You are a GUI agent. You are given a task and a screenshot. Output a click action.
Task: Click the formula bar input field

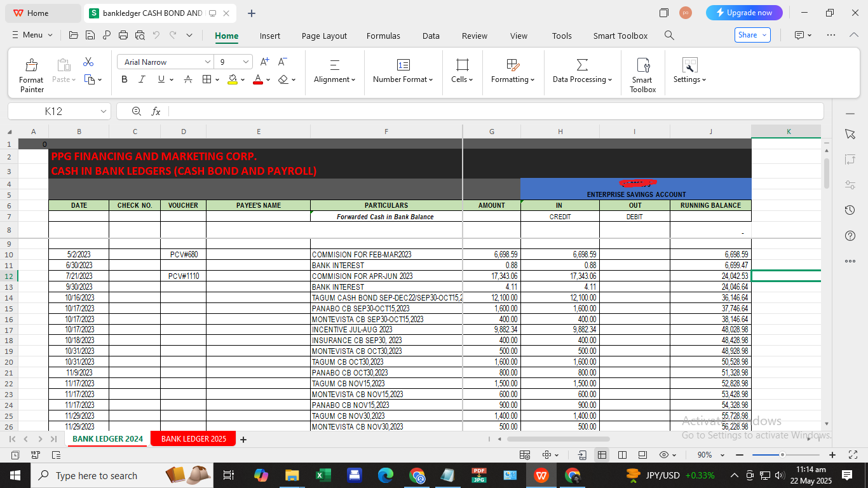pos(496,111)
